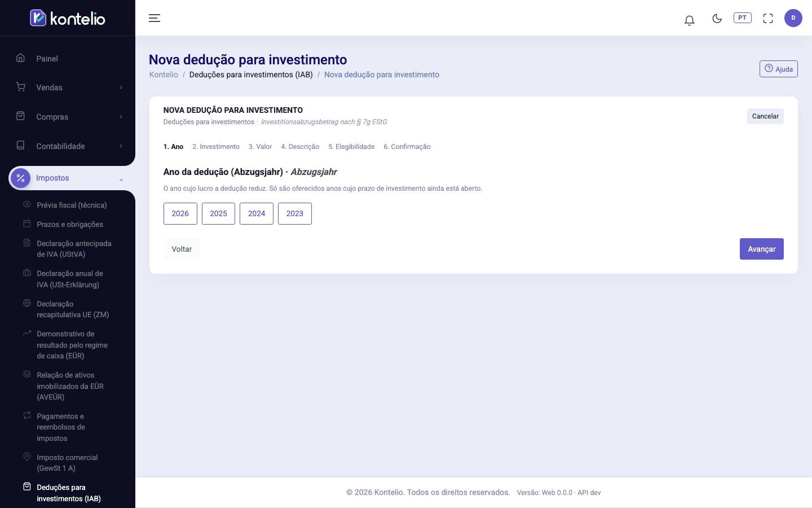
Task: Select year 2026
Action: [x=180, y=213]
